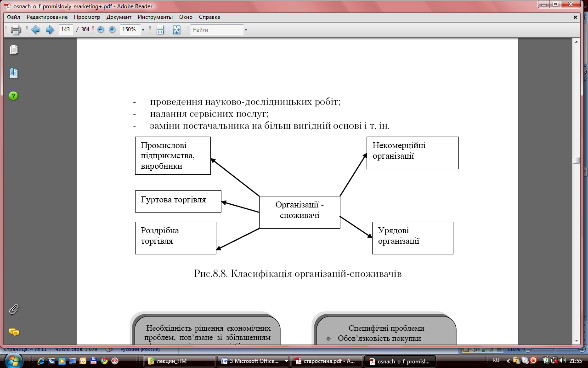Open the Pages panel in left sidebar
The image size is (588, 368).
pos(14,50)
